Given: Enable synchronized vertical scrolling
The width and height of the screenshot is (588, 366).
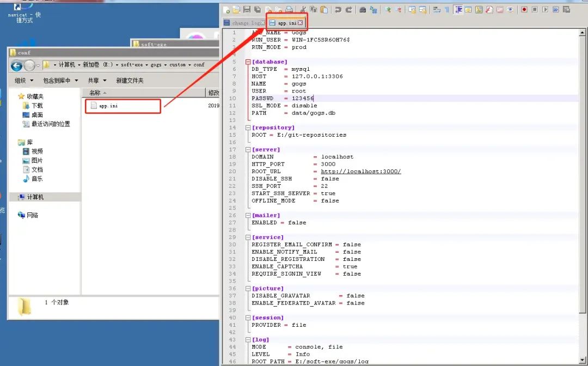Looking at the screenshot, I should (412, 10).
